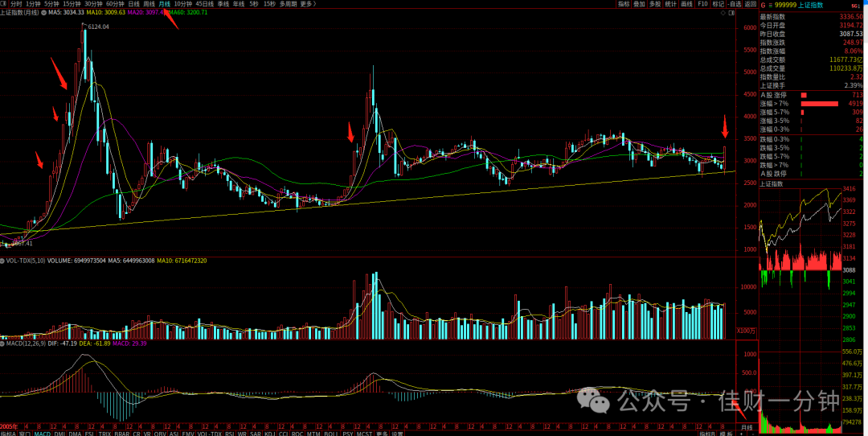Select the CCI indicator tab

tap(284, 433)
